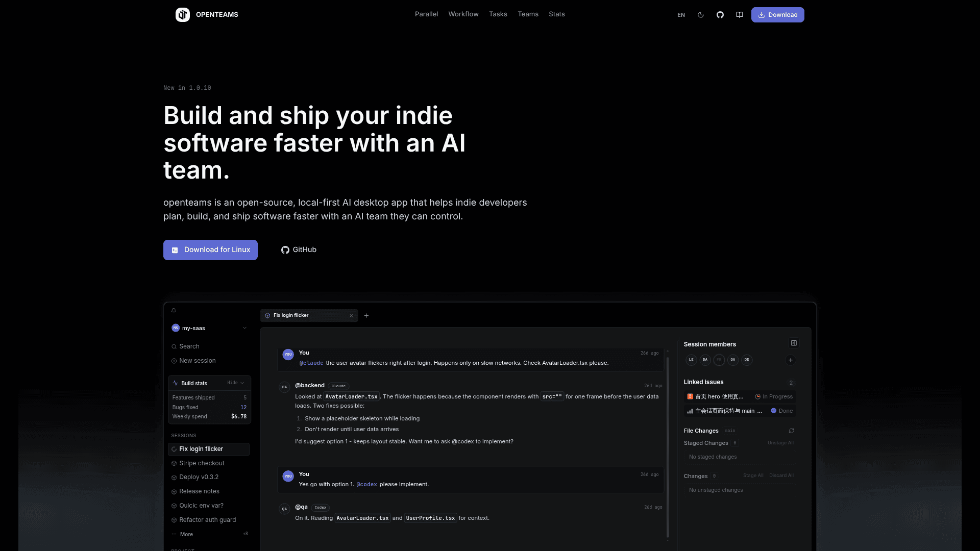Image resolution: width=980 pixels, height=551 pixels.
Task: Click the @claude mention in the first message
Action: (311, 363)
